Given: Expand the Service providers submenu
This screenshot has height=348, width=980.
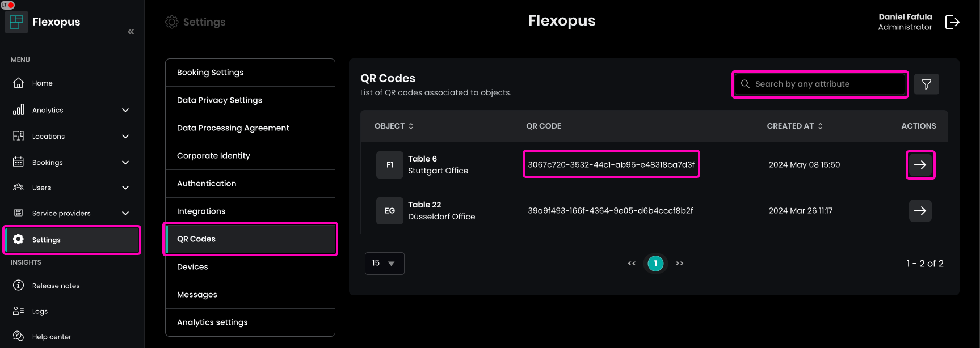Looking at the screenshot, I should 125,213.
